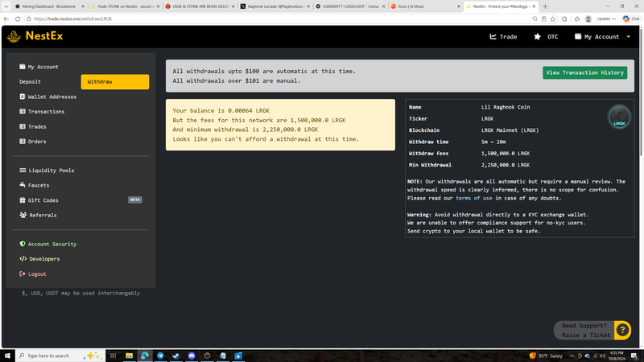
Task: Click the star icon next to OTC
Action: coord(537,36)
